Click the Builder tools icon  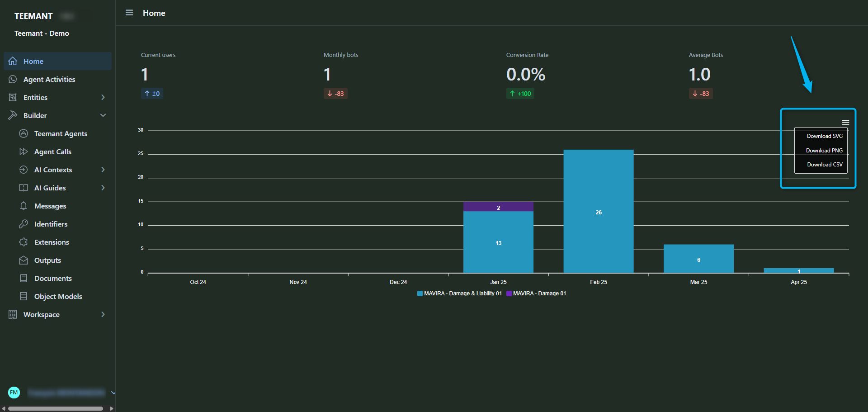13,115
